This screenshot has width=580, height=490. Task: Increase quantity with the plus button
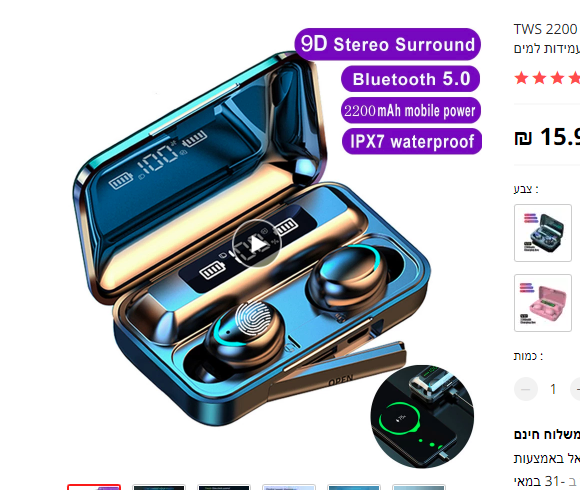(x=576, y=389)
